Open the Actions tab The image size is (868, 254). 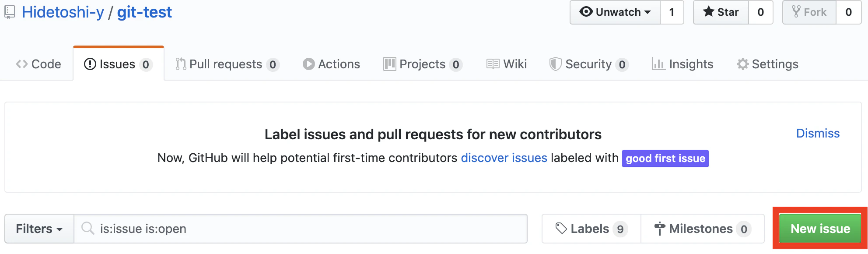tap(331, 64)
